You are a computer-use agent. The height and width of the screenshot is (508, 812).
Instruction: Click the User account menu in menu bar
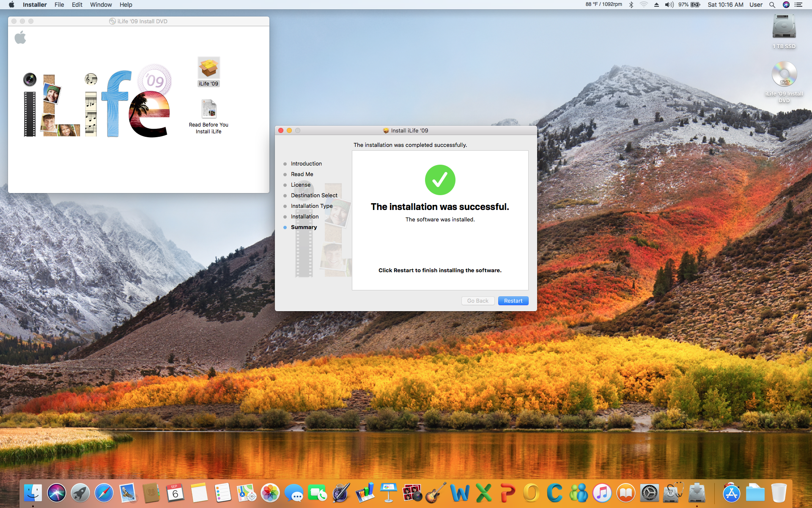[x=756, y=5]
